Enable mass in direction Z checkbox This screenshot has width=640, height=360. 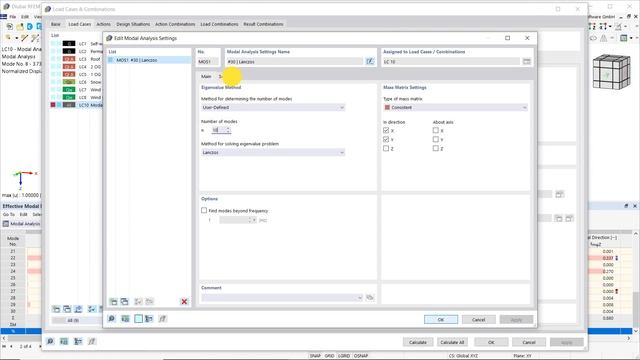pos(386,149)
